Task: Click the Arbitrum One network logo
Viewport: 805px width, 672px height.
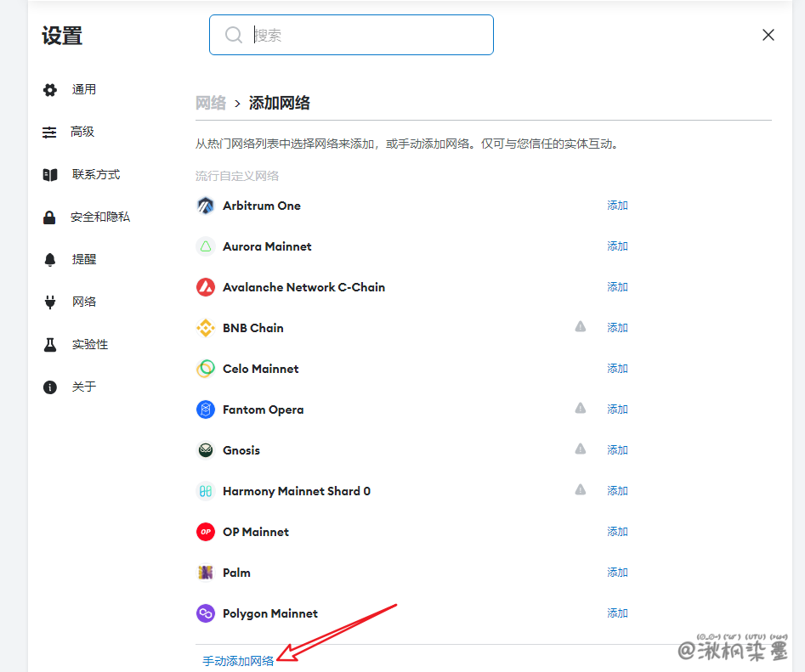Action: [x=205, y=206]
